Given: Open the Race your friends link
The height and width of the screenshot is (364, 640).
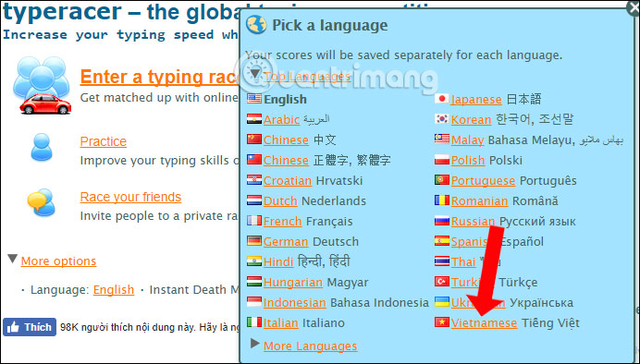Looking at the screenshot, I should coord(130,197).
